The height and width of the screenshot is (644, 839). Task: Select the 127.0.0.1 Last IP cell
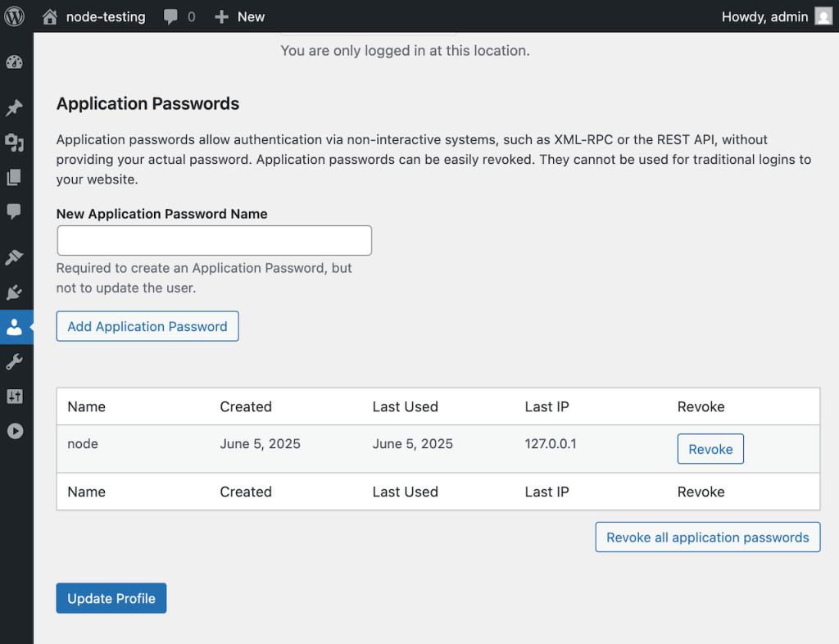tap(551, 444)
